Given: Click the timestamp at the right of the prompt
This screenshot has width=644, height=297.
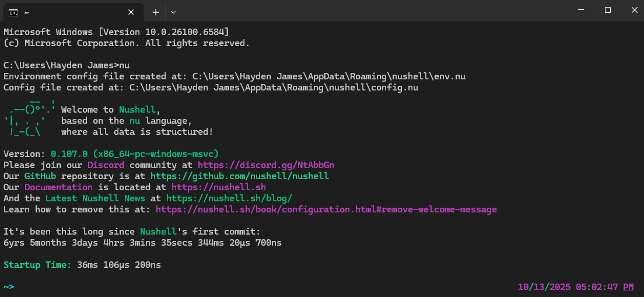Looking at the screenshot, I should pos(575,287).
